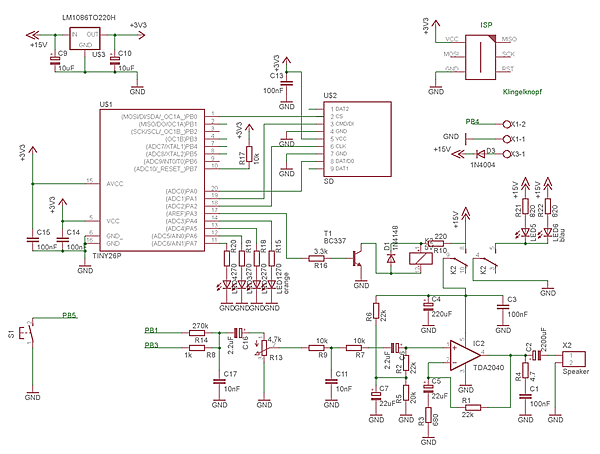Select base resistor R16 3.3k

coord(316,259)
